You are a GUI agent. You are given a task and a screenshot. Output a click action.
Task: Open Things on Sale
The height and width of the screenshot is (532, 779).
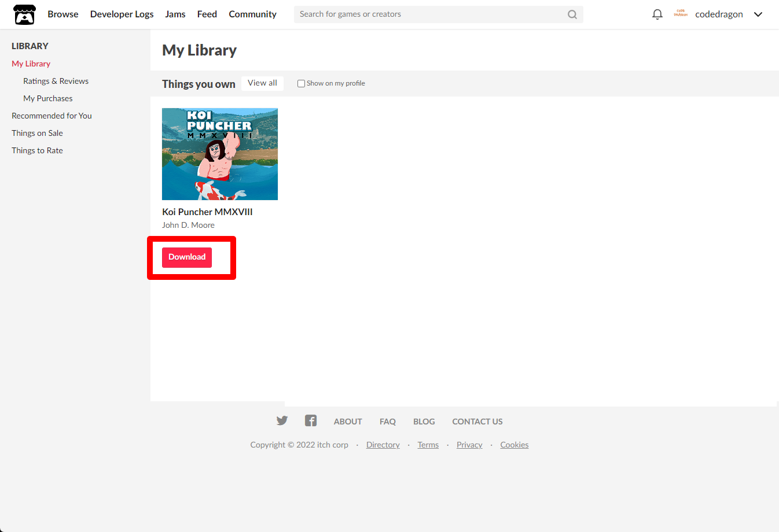click(x=38, y=133)
